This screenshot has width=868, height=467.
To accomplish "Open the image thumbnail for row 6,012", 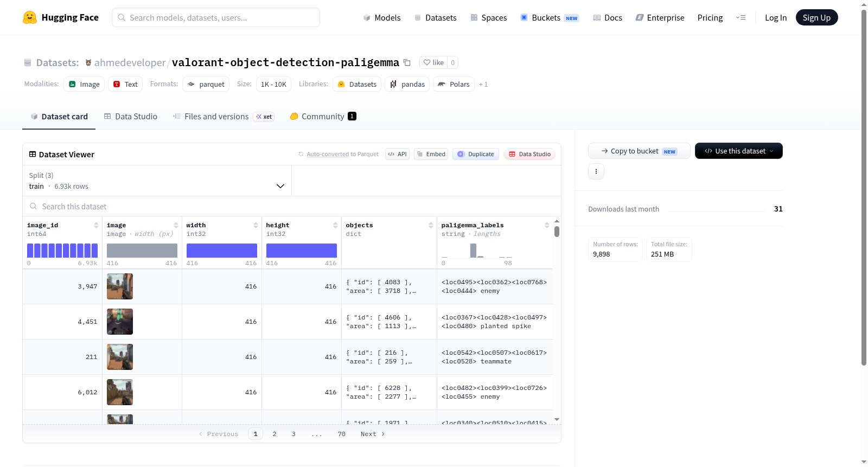I will 120,392.
